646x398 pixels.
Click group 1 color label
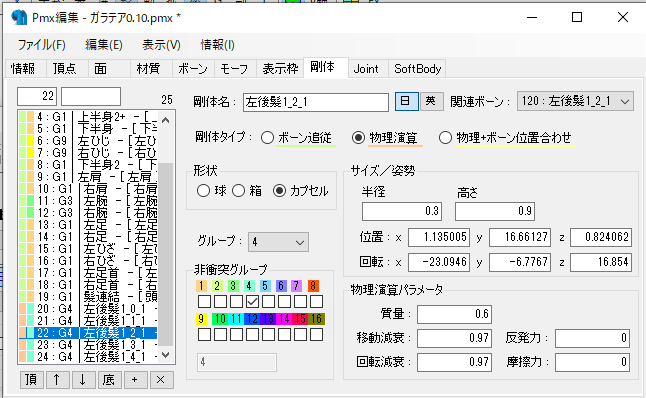pyautogui.click(x=201, y=286)
